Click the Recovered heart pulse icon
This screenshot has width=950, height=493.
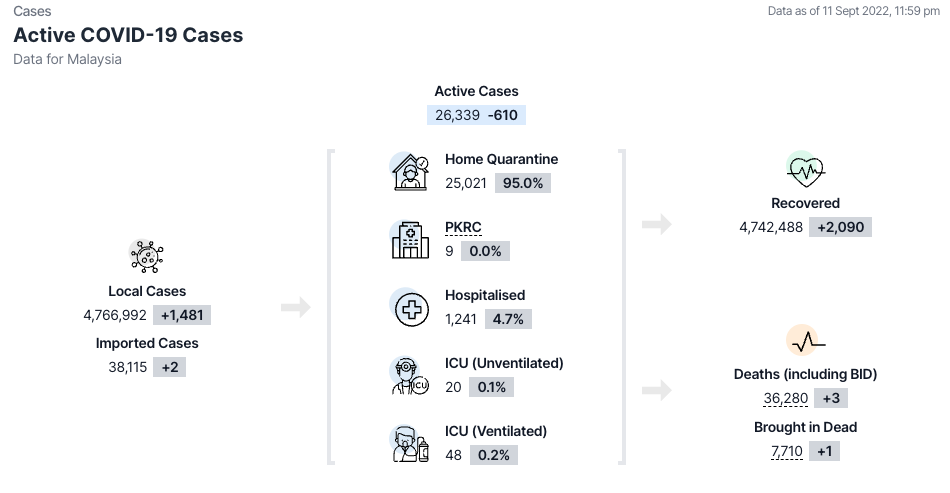coord(805,171)
